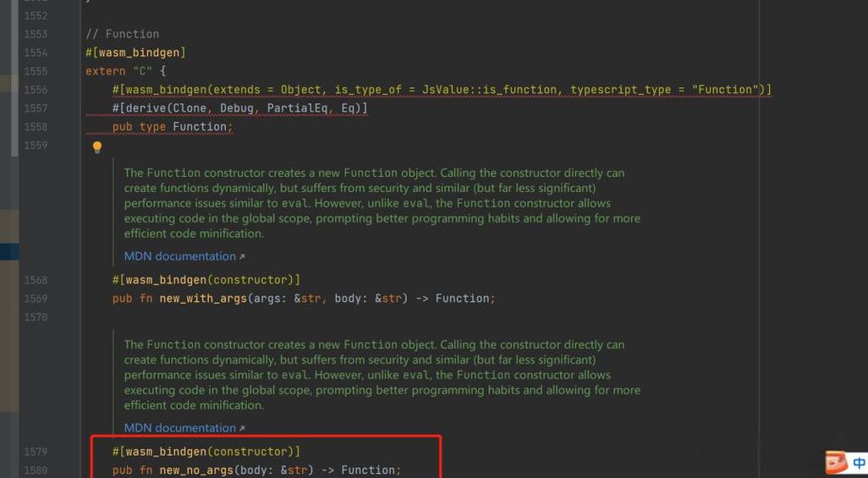
Task: Click 'Clone' in the derive attribute
Action: (x=190, y=108)
